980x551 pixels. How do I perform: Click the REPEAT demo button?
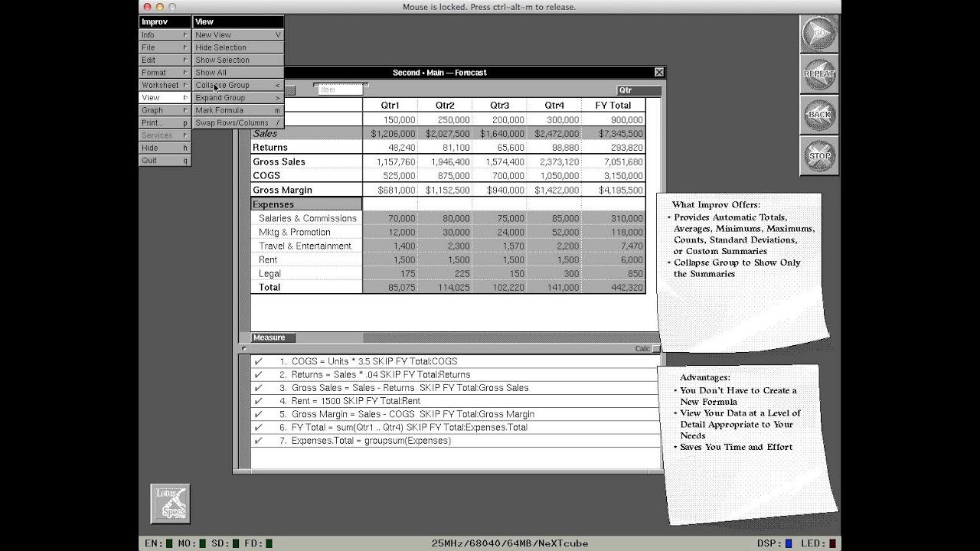pyautogui.click(x=819, y=74)
